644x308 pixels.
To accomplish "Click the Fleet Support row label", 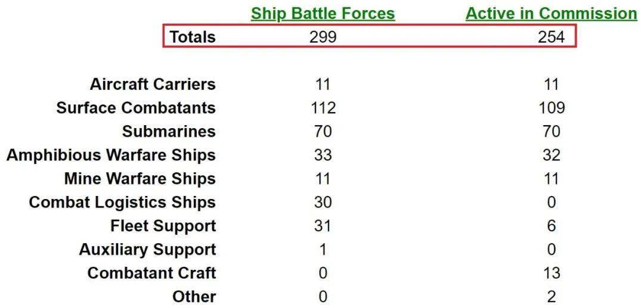I will pos(163,226).
